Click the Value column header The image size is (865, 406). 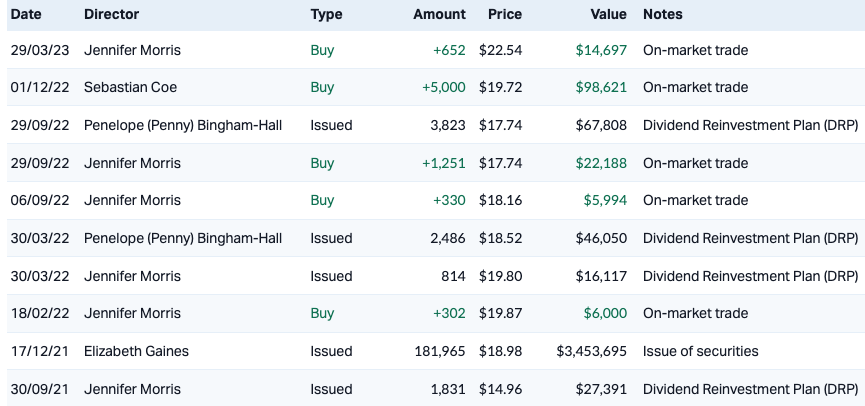click(608, 15)
